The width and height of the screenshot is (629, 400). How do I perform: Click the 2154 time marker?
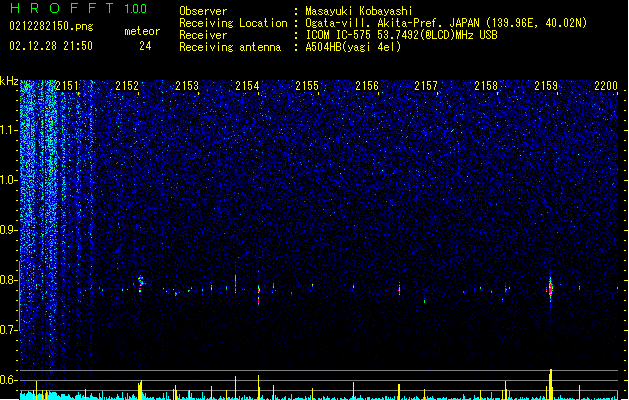click(x=247, y=86)
